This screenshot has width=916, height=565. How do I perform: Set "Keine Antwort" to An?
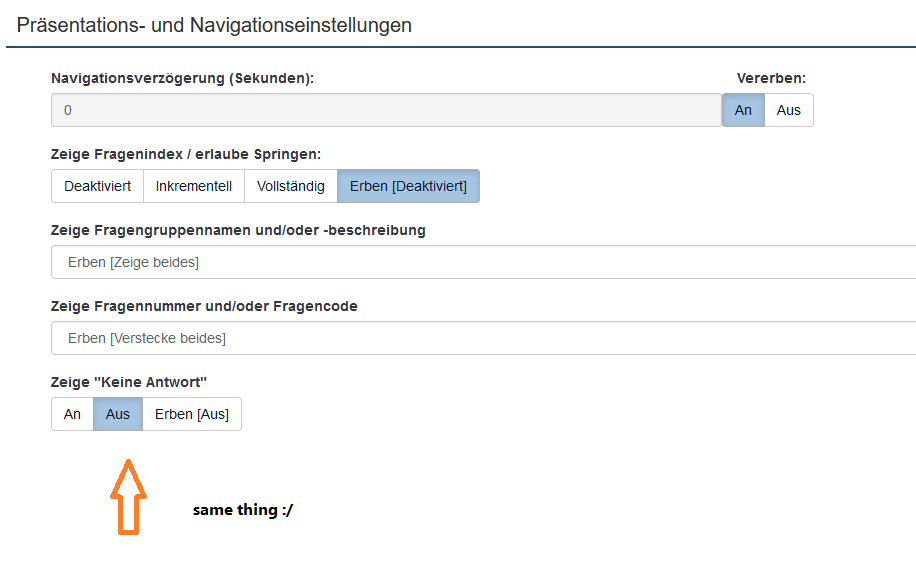tap(72, 414)
